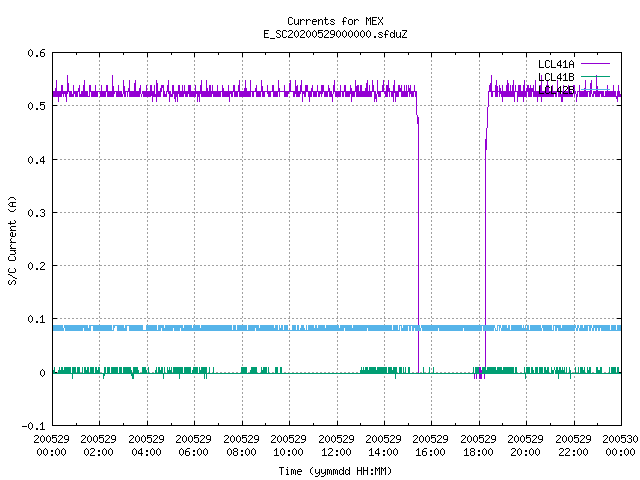Screen dimensions: 640x480
Task: Click the x-axis tick 200529 06:00
Action: pos(193,446)
